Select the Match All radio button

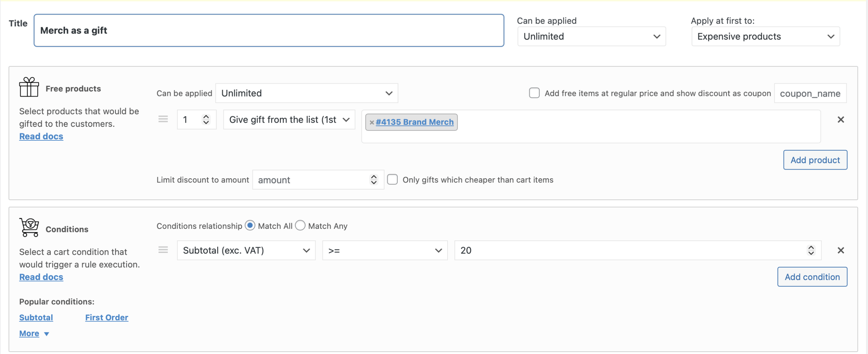pyautogui.click(x=250, y=226)
